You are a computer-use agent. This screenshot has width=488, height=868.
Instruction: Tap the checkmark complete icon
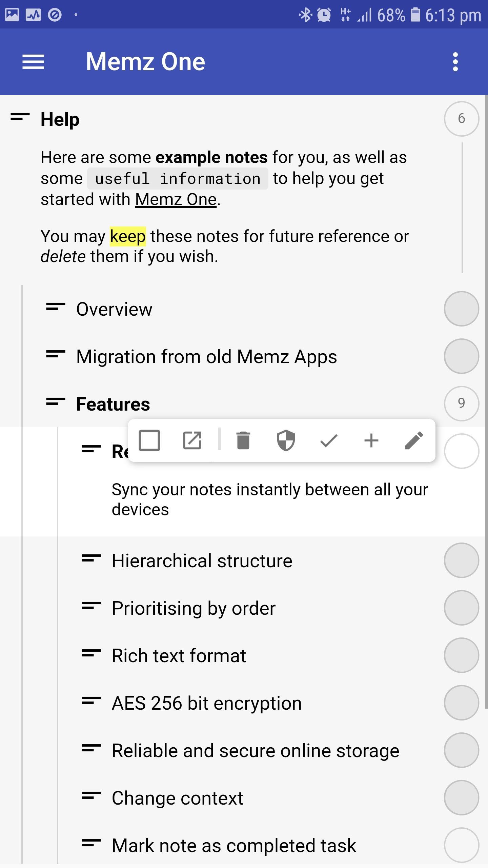(328, 440)
